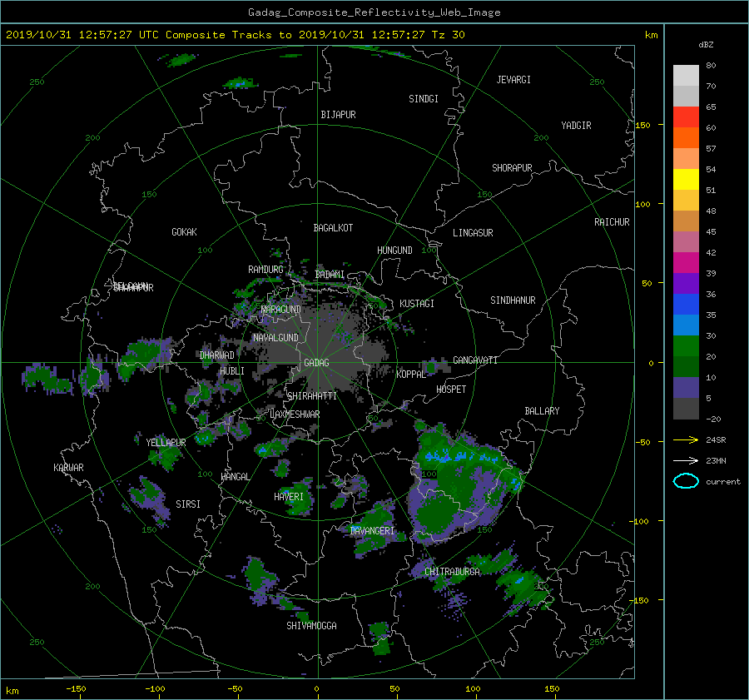The width and height of the screenshot is (749, 700).
Task: Click the GANGAVATI city label
Action: click(475, 360)
